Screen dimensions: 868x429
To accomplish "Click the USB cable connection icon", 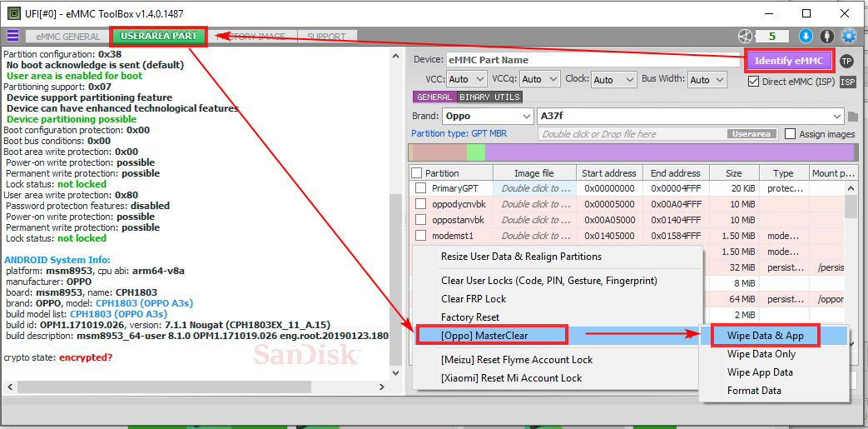I will coord(827,37).
